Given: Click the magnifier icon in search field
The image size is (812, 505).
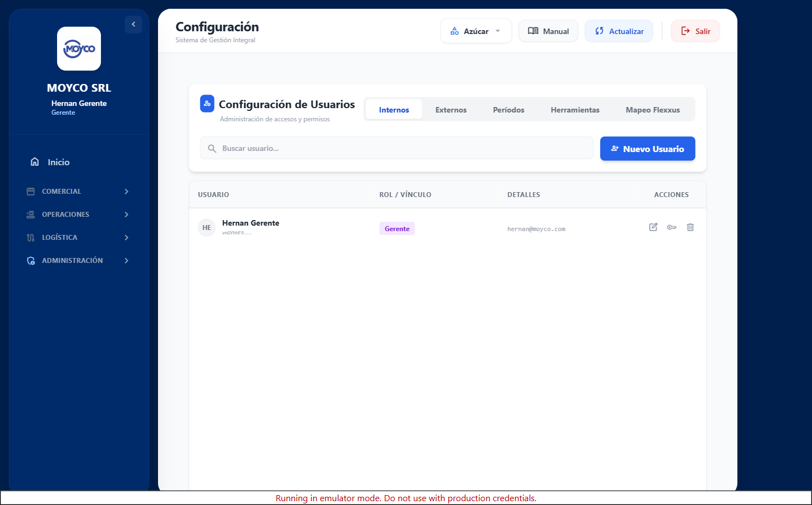Looking at the screenshot, I should pos(212,149).
